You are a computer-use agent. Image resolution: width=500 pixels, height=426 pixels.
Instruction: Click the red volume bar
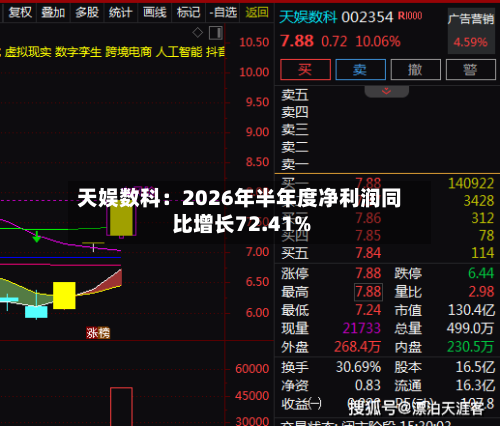(x=121, y=407)
